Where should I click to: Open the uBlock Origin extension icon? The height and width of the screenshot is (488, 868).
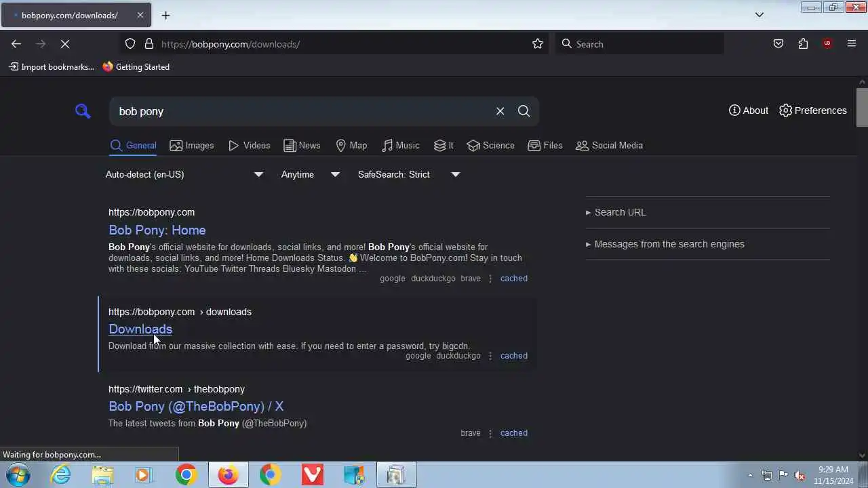(x=827, y=44)
